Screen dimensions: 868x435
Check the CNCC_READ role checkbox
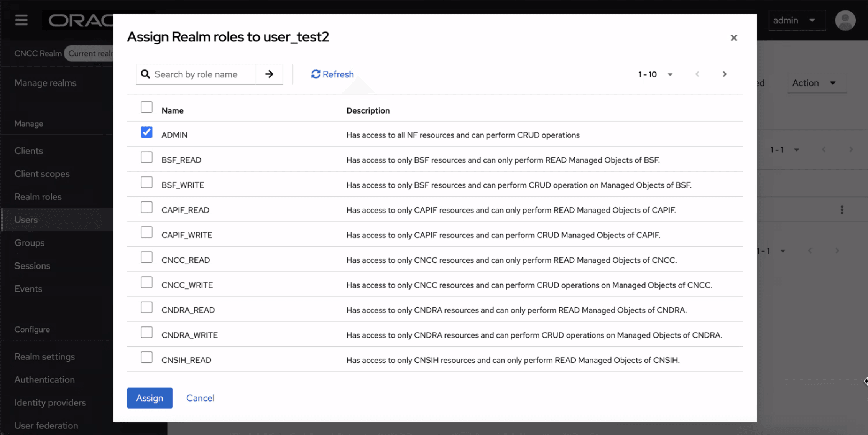[146, 257]
